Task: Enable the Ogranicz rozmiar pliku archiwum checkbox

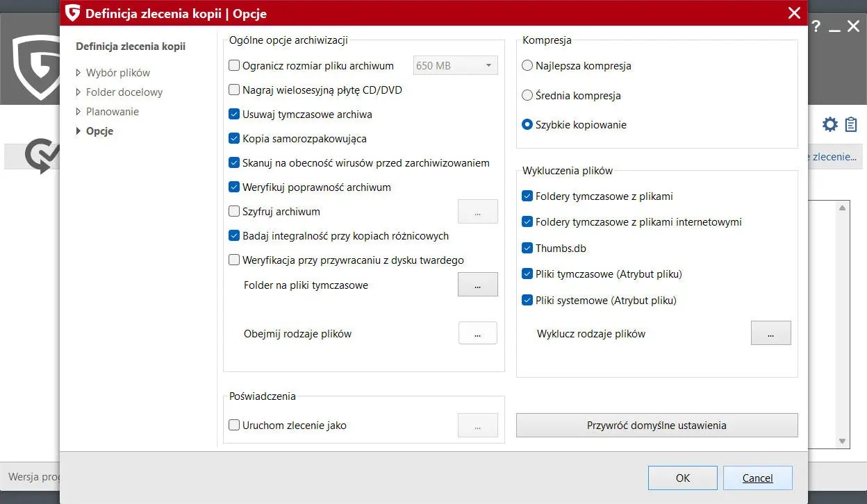Action: click(234, 65)
